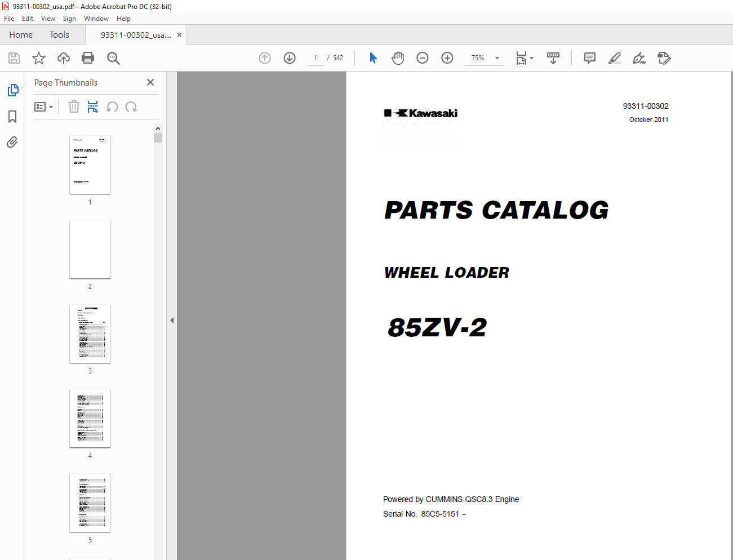Screen dimensions: 733x560
Task: Click the document number 93311-00302 text
Action: 646,106
